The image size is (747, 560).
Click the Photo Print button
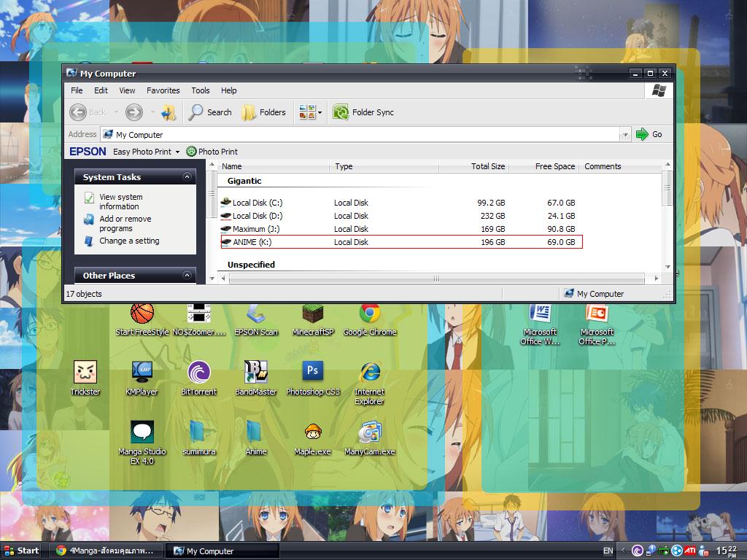pos(212,152)
